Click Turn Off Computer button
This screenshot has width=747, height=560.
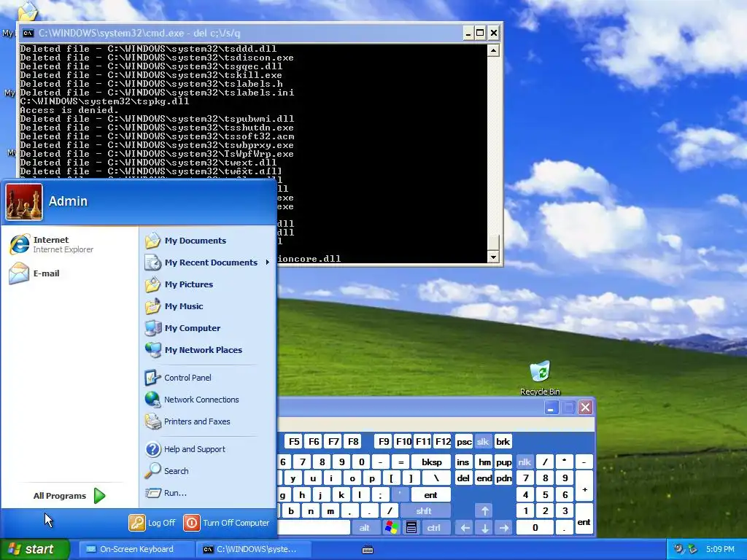(227, 523)
